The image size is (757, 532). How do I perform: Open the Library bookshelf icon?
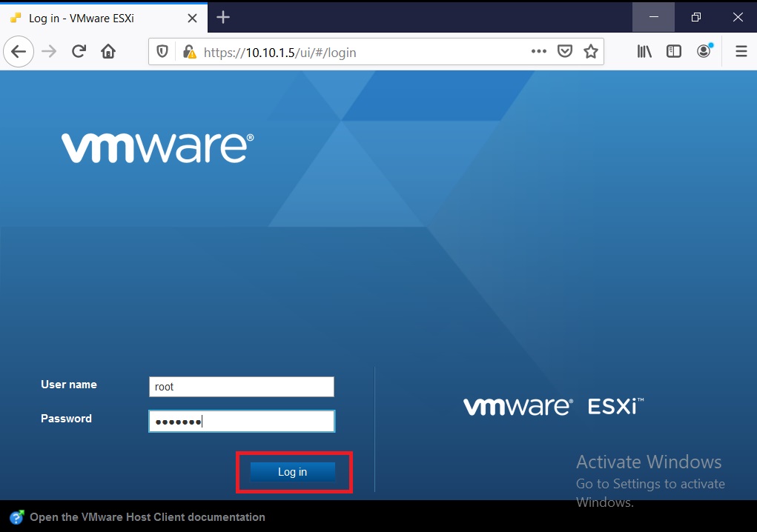coord(644,51)
